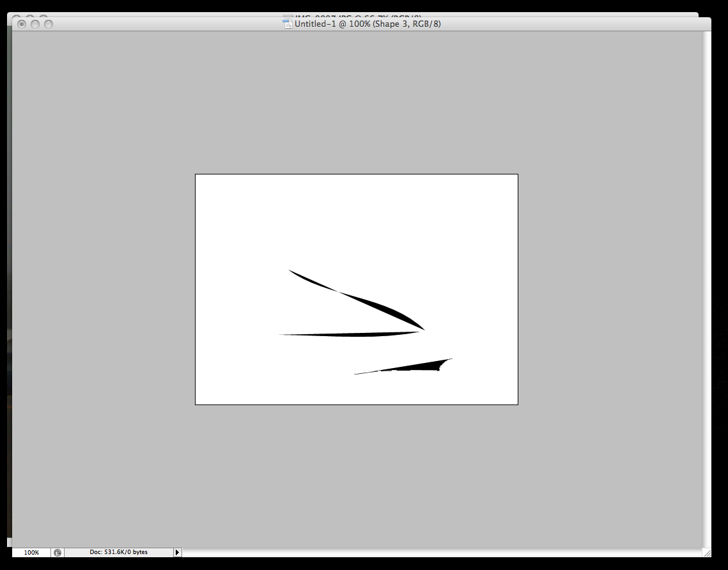Minimize the Untitled-1 window with the middle button

coord(35,24)
